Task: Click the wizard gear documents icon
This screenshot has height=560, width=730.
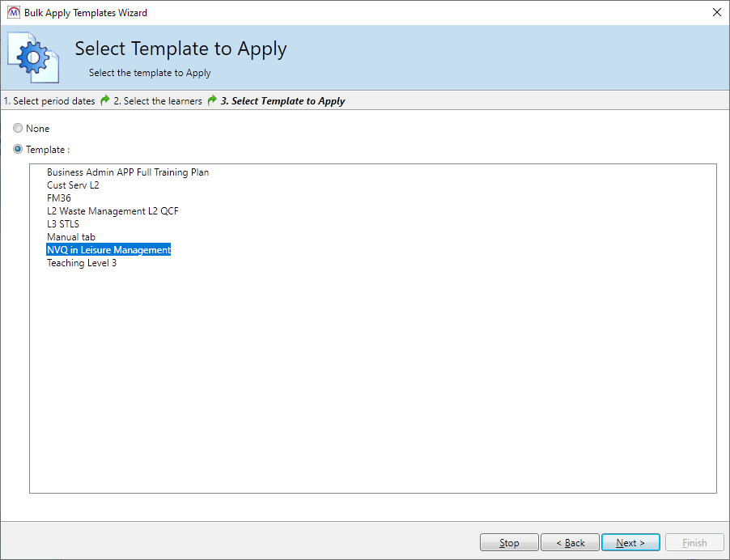Action: tap(34, 57)
